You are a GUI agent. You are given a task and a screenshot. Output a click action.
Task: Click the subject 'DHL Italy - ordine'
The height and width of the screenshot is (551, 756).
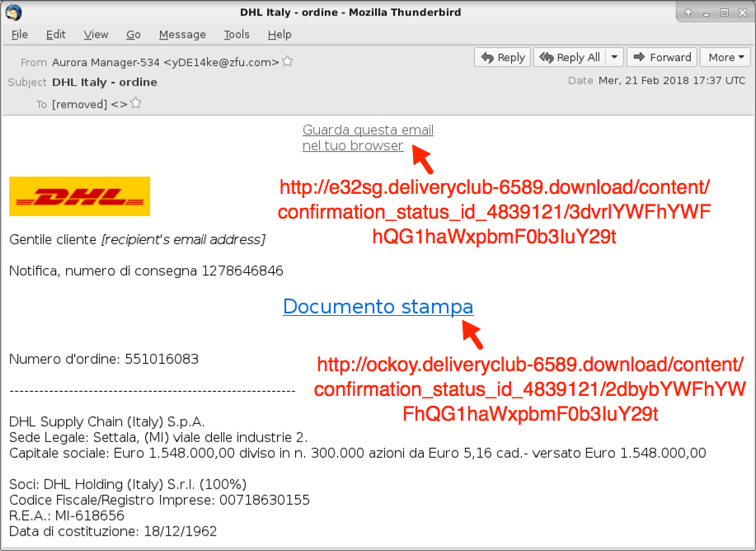105,82
